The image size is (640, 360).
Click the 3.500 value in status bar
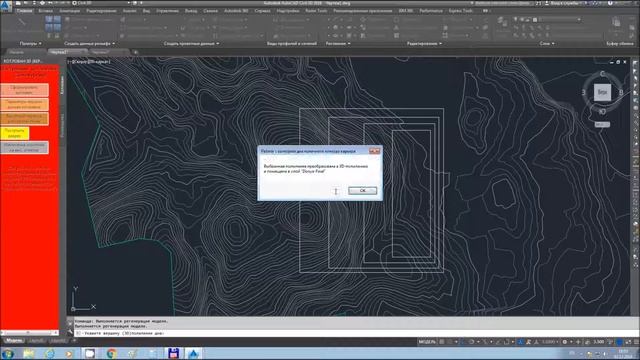coord(599,342)
